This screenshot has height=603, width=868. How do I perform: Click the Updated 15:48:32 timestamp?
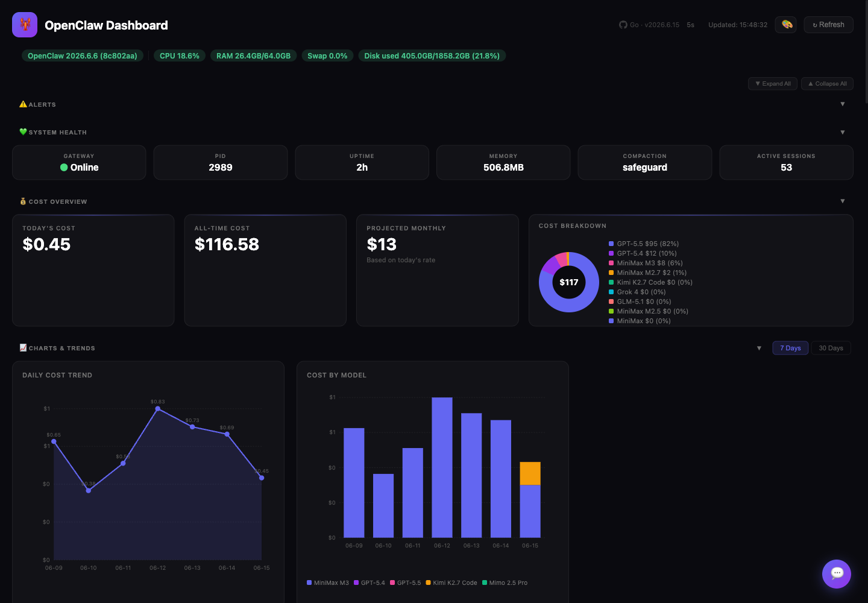738,25
